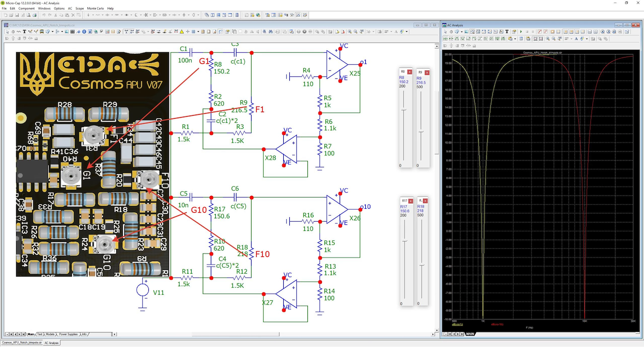Click the Undo icon in main toolbar
This screenshot has width=644, height=347.
[44, 15]
